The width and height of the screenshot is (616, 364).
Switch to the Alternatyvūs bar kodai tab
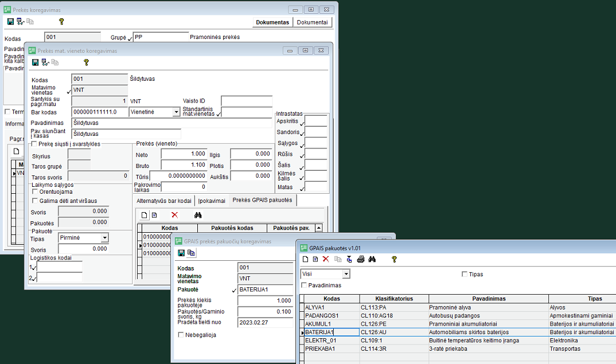pos(165,201)
